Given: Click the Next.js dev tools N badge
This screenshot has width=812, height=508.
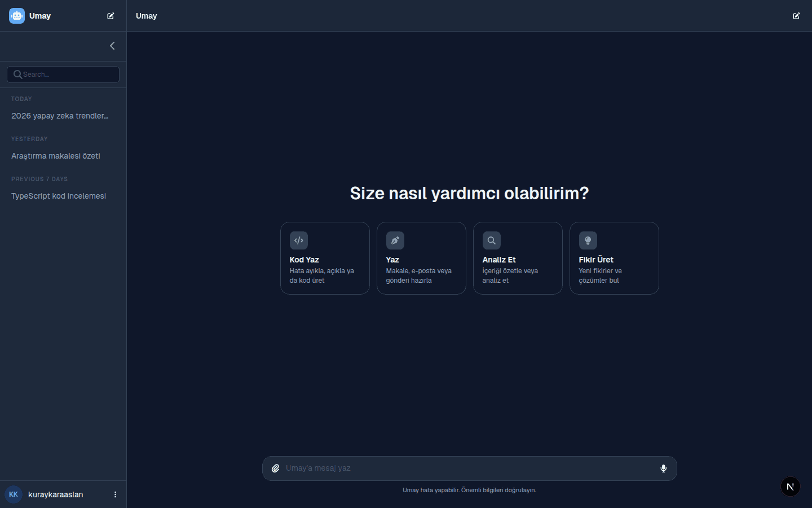Looking at the screenshot, I should [x=791, y=487].
